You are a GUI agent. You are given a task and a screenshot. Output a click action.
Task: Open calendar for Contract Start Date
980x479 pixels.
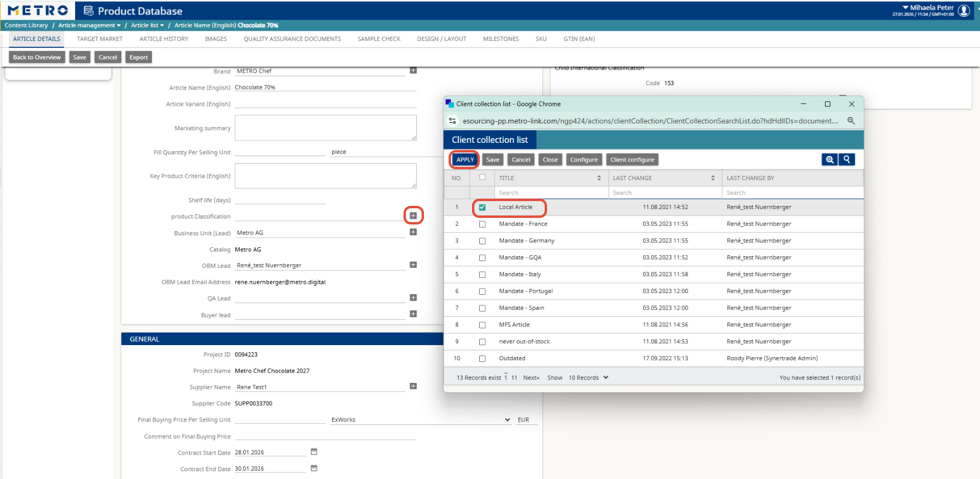(x=314, y=451)
